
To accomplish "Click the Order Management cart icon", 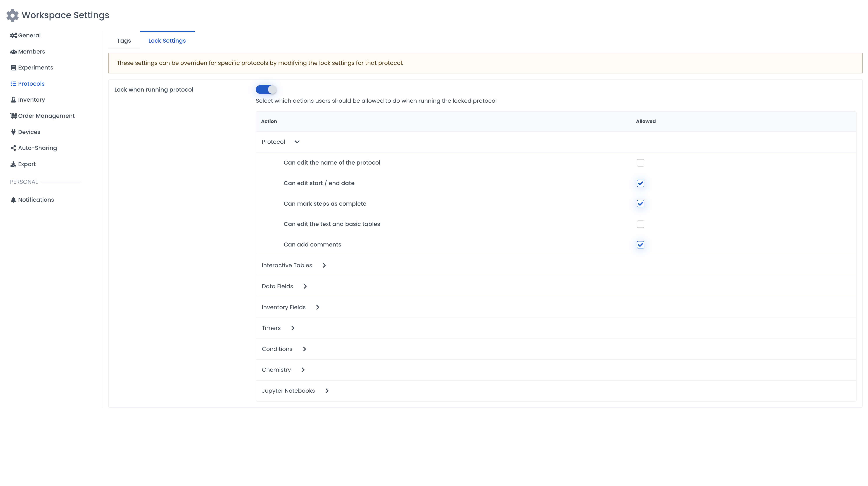I will point(13,116).
